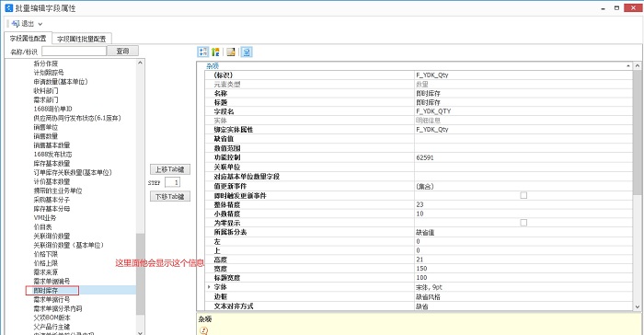
Task: Click the app icon in title bar
Action: coord(8,7)
